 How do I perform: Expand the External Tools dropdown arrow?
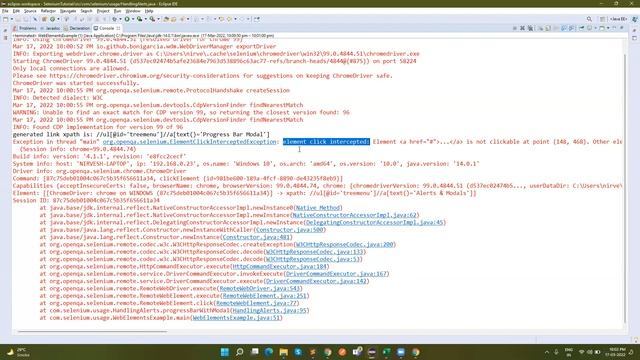point(158,19)
